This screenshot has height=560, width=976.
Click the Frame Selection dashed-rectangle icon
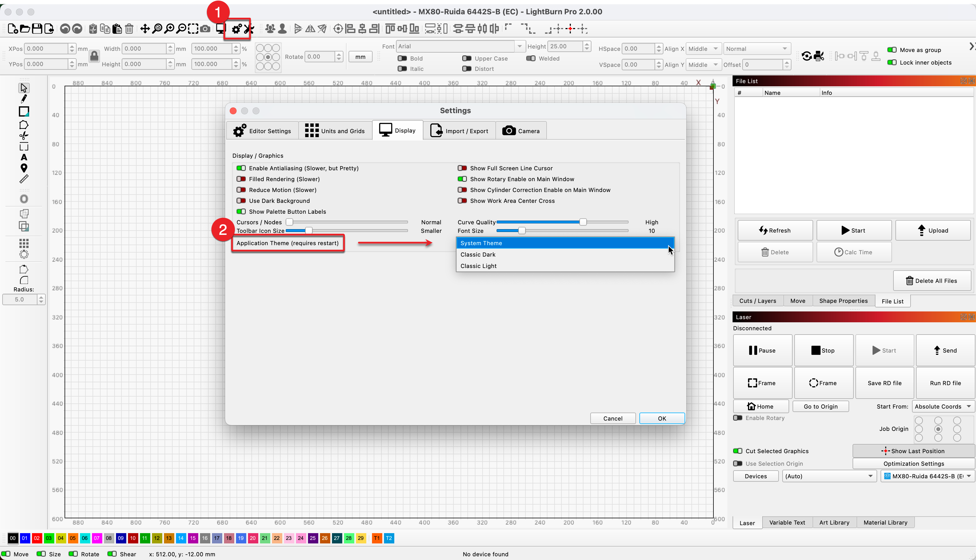tap(193, 29)
